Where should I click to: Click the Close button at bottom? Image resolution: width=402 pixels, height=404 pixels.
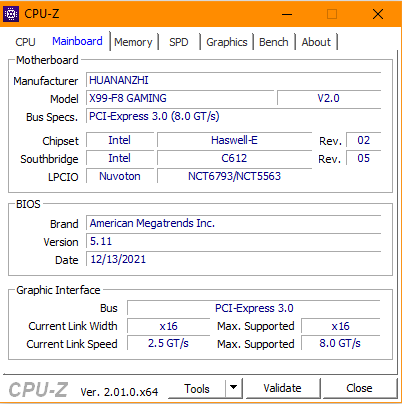[x=359, y=388]
